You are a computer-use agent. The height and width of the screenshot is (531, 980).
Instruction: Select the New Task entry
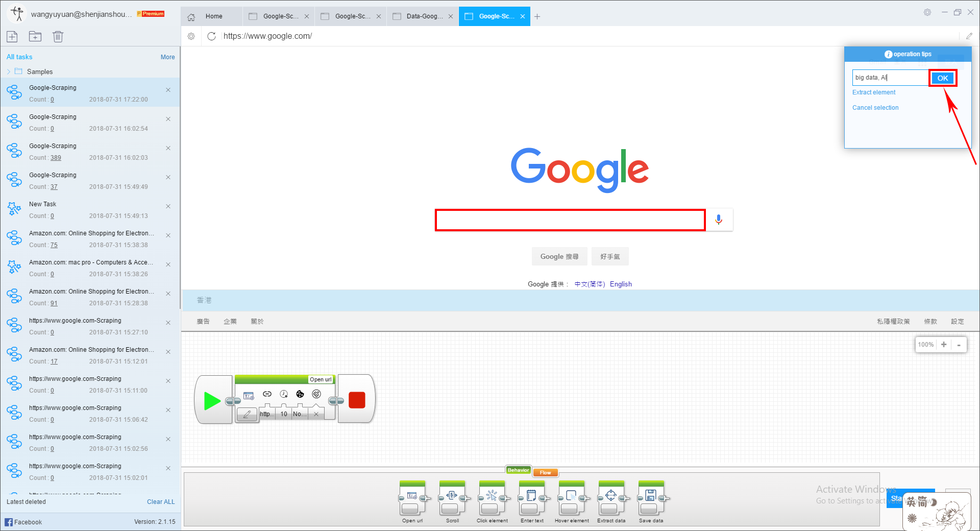click(x=90, y=209)
